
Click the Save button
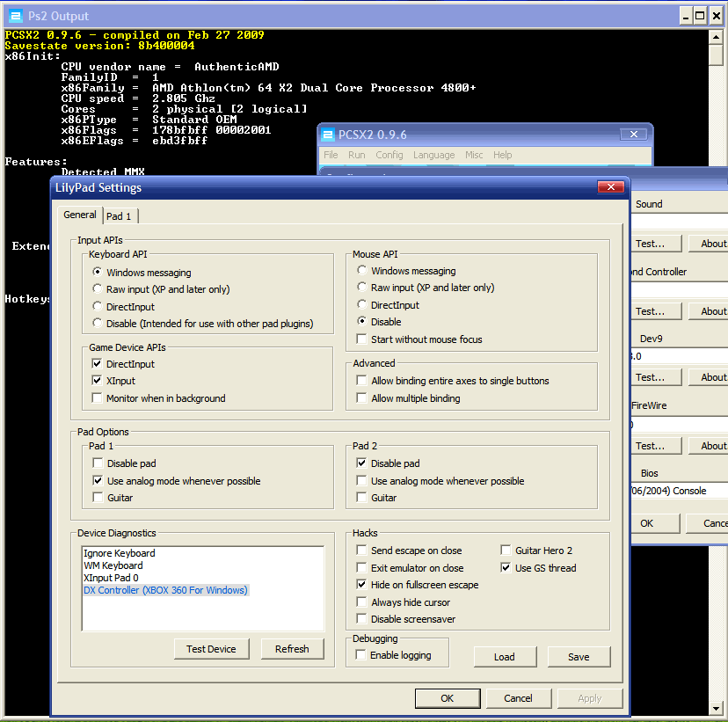point(579,657)
